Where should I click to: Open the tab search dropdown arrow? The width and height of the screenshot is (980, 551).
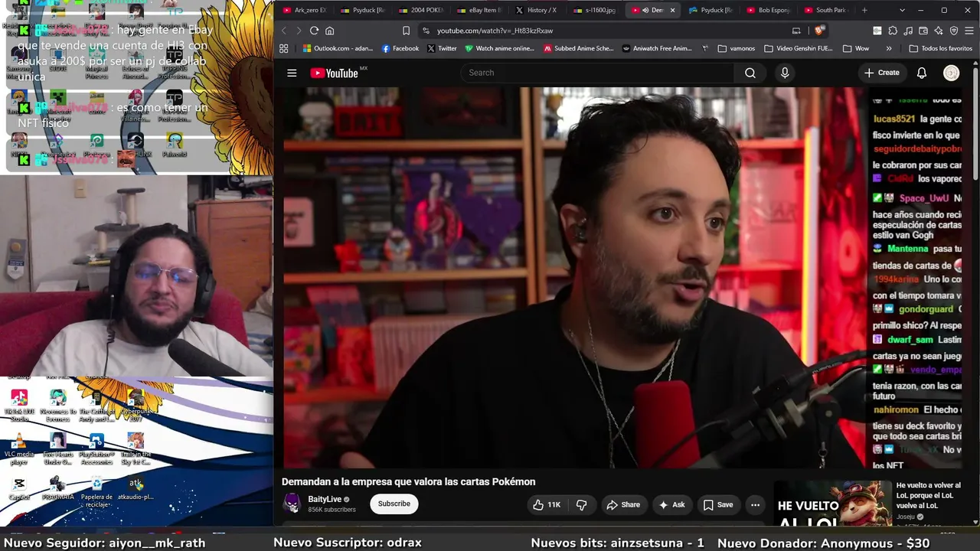click(x=902, y=10)
